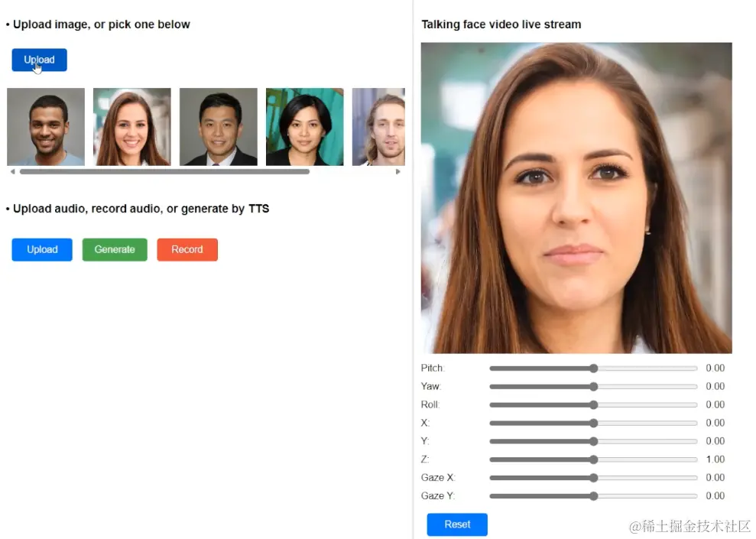Viewport: 756px width, 539px height.
Task: Click the gallery scroll right arrow
Action: click(397, 171)
